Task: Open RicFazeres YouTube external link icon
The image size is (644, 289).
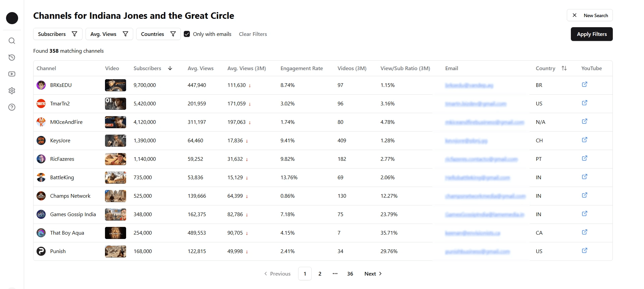Action: [584, 158]
